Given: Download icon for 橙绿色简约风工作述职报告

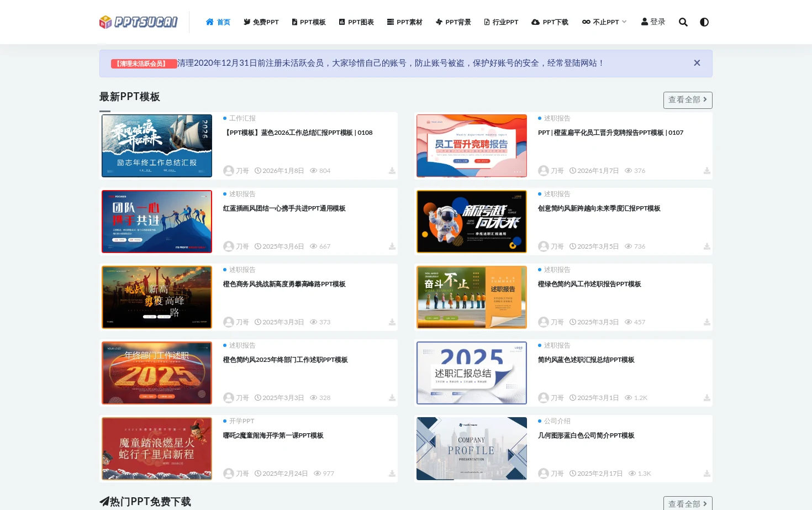Looking at the screenshot, I should point(707,322).
